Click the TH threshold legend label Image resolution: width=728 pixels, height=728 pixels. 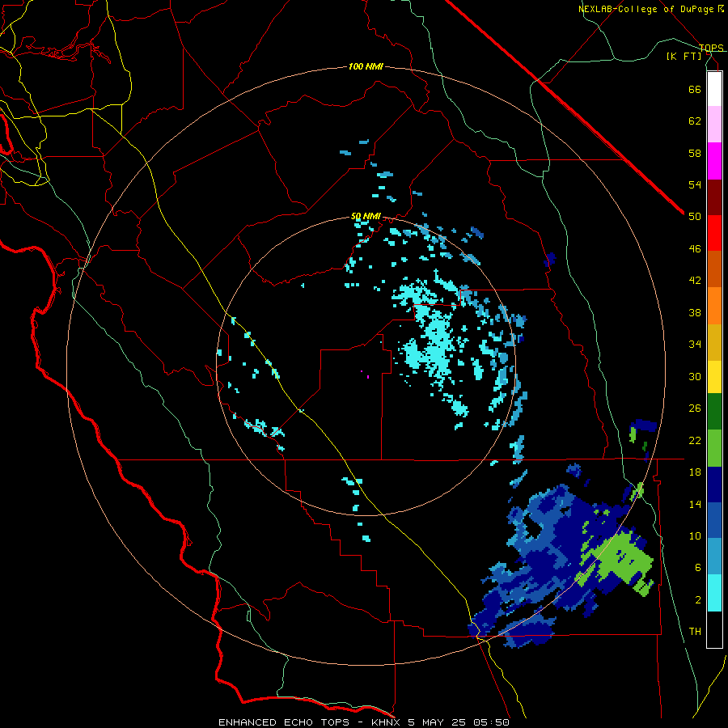(x=695, y=632)
